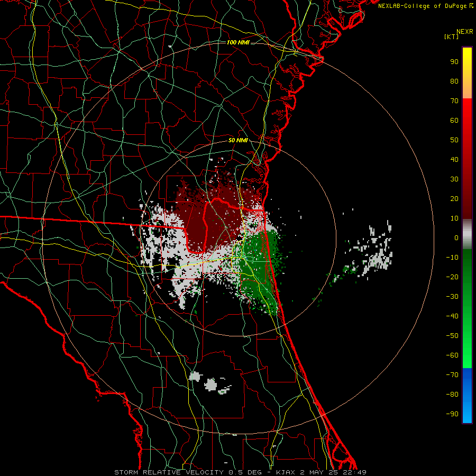This screenshot has width=476, height=476.
Task: Click the -20 value on velocity scale
Action: [452, 277]
